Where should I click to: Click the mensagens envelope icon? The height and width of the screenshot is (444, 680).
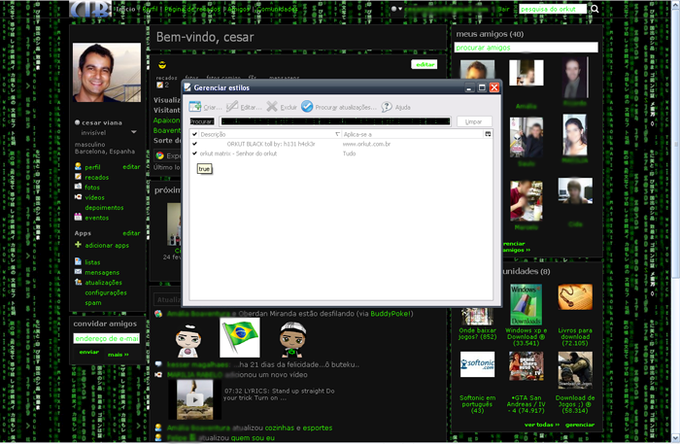click(x=78, y=272)
